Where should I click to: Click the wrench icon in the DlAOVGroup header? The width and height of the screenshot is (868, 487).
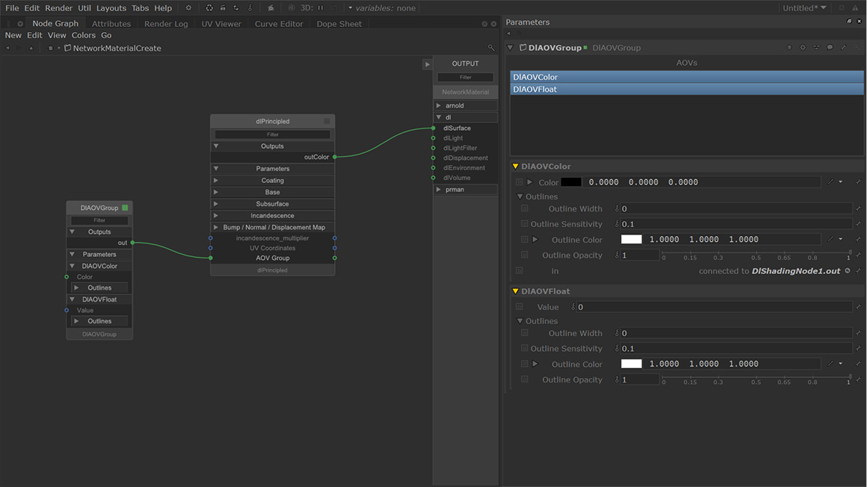[843, 48]
